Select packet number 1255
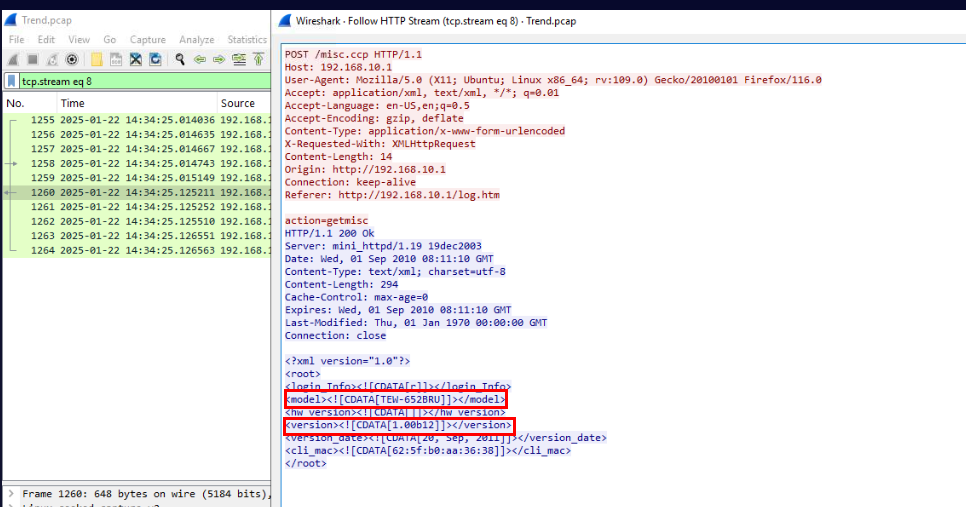 click(137, 120)
